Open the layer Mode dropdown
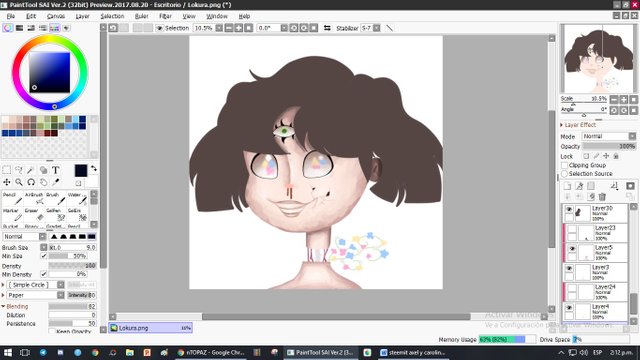Image resolution: width=640 pixels, height=360 pixels. click(632, 136)
